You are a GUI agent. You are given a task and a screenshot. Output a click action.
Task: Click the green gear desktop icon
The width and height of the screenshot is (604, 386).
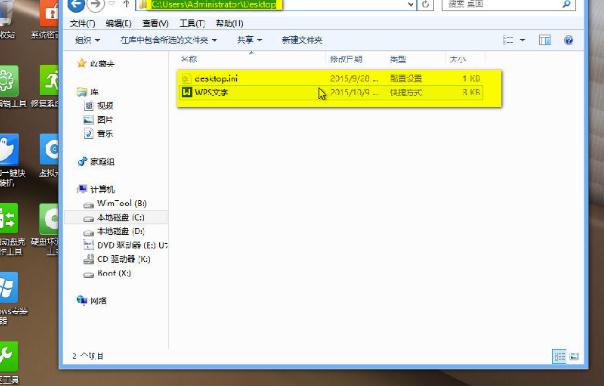point(8,81)
